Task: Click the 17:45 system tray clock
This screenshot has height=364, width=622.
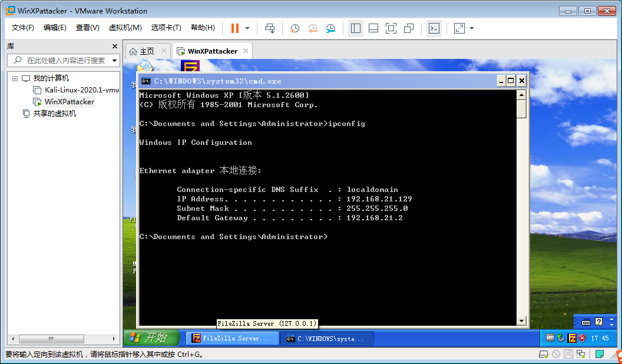Action: pos(600,338)
